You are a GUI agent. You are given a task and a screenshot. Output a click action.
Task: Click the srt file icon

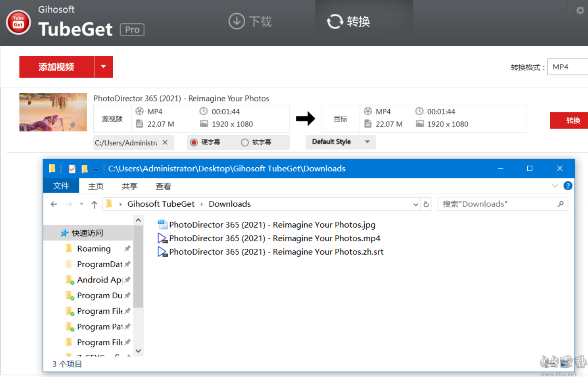pos(162,252)
